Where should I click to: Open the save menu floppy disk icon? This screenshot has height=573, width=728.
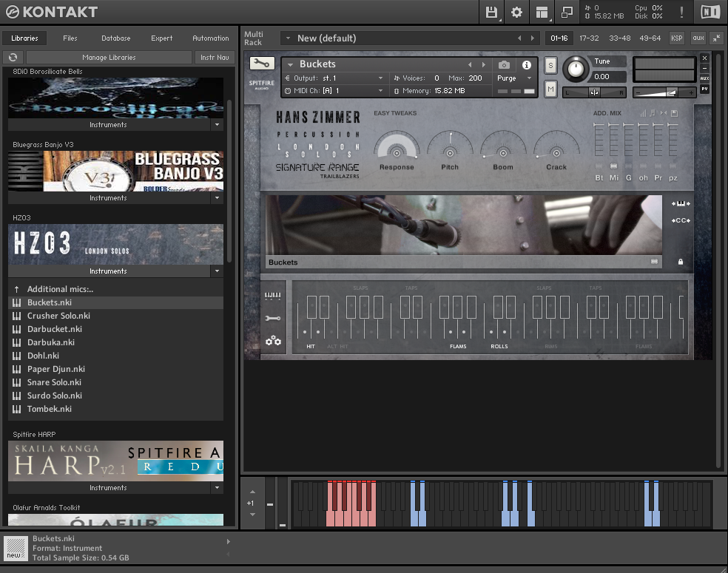click(x=491, y=12)
